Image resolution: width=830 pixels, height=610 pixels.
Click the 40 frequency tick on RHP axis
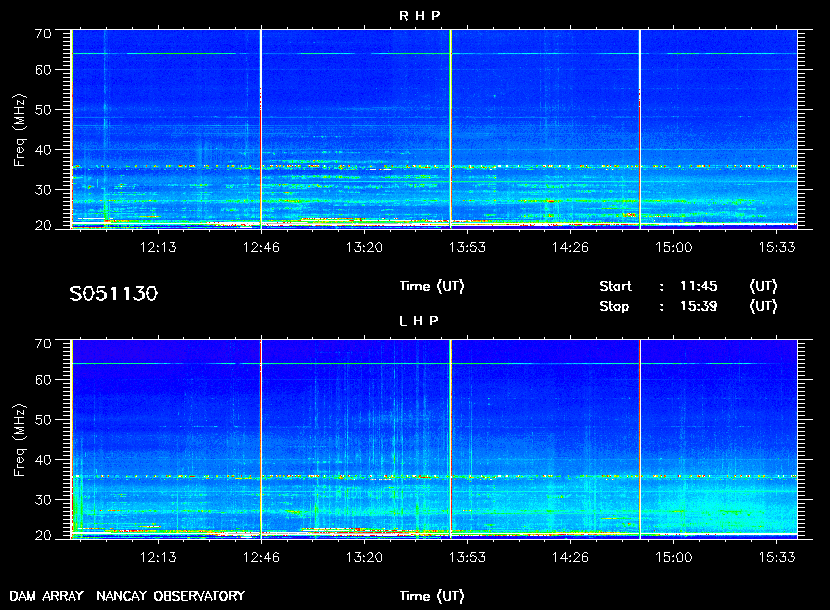tap(43, 150)
